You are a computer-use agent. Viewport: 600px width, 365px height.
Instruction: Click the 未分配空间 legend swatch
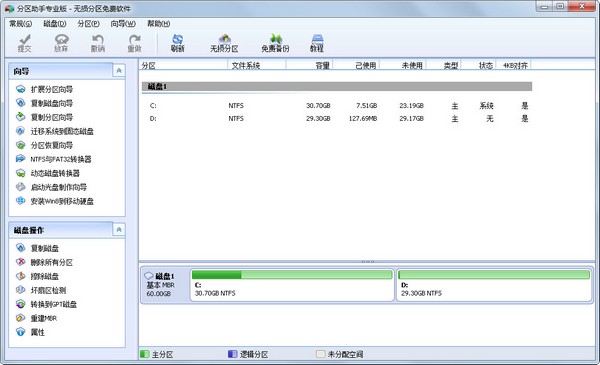pyautogui.click(x=320, y=354)
